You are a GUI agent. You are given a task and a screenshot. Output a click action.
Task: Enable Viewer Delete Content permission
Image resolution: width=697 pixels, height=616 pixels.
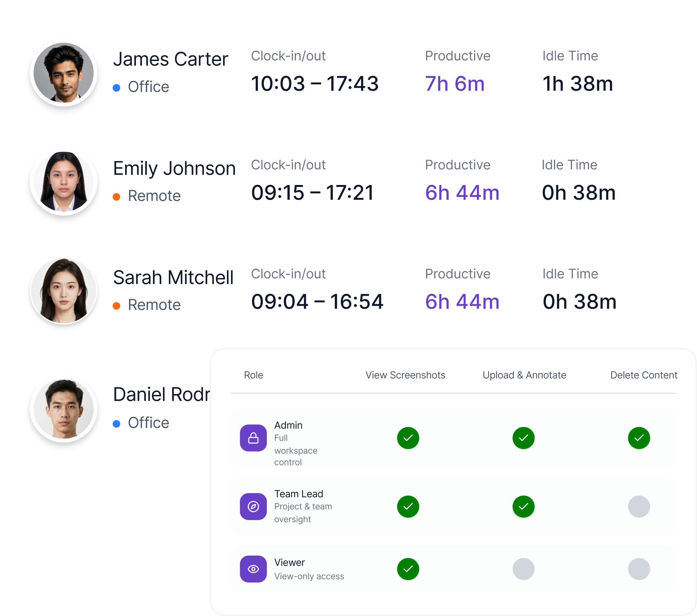click(x=639, y=568)
